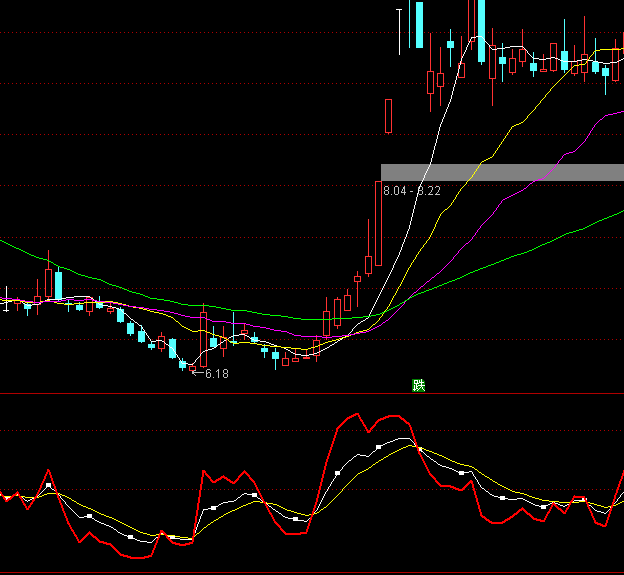
Task: Click the leftmost white square indicator marker
Action: click(48, 485)
